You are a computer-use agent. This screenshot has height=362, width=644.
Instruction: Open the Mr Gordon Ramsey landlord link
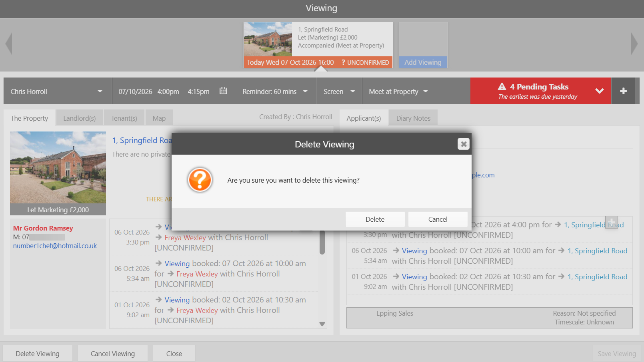[43, 228]
